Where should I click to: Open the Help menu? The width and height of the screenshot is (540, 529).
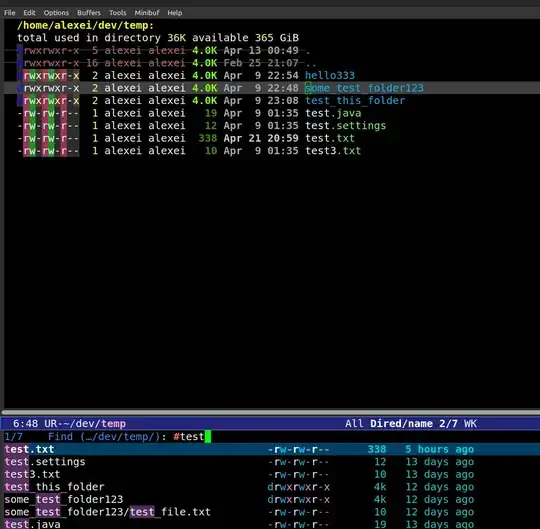point(175,13)
